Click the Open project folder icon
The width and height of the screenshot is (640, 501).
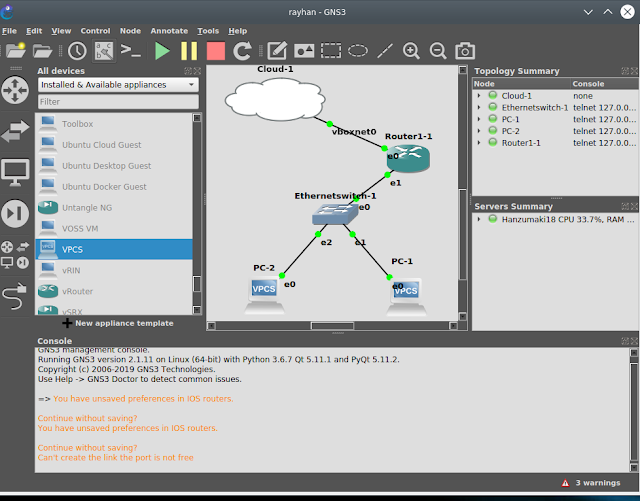[42, 51]
